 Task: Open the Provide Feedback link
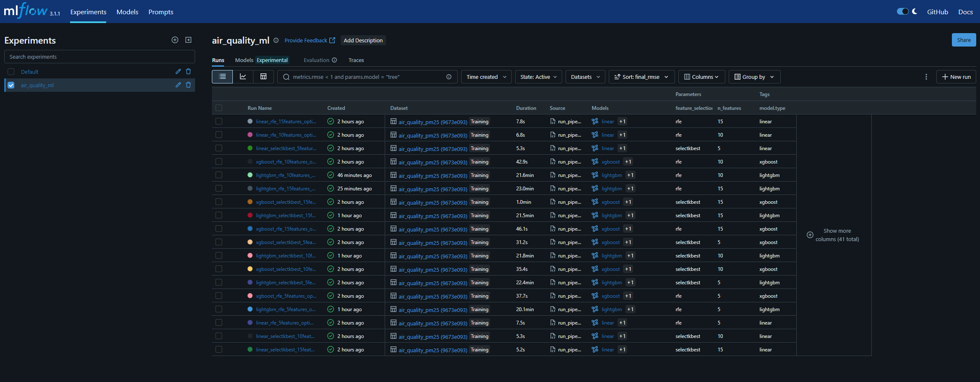pyautogui.click(x=310, y=40)
